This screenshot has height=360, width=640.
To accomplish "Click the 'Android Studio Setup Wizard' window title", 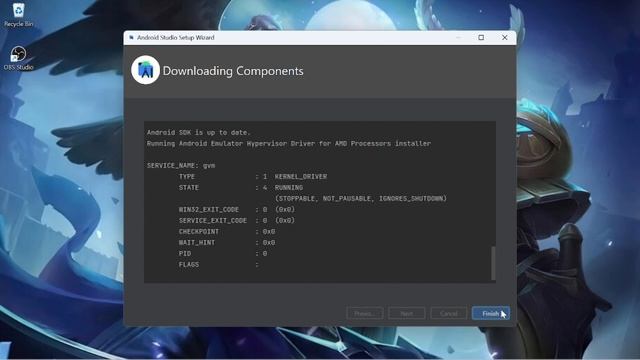I will 176,38.
